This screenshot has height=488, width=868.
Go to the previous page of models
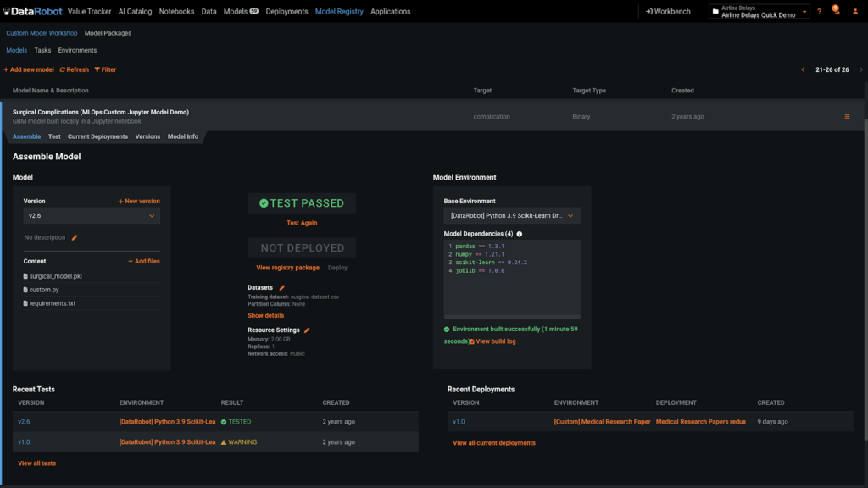803,69
